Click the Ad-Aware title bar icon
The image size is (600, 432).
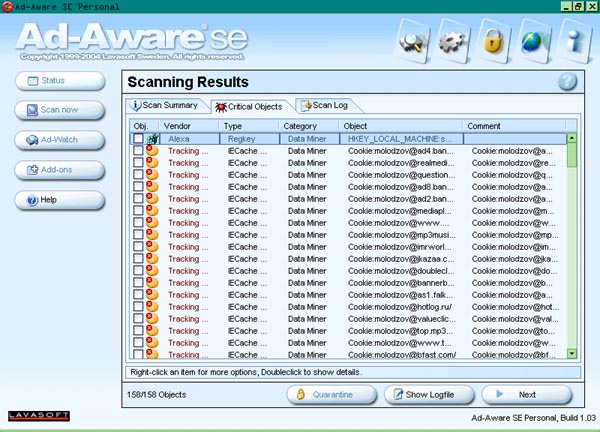(x=7, y=7)
